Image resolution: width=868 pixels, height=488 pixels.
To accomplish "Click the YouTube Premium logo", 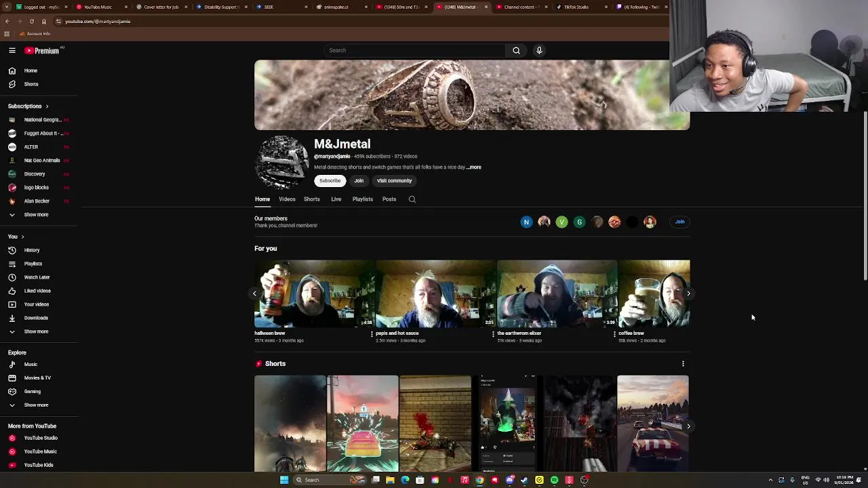I will pos(42,50).
